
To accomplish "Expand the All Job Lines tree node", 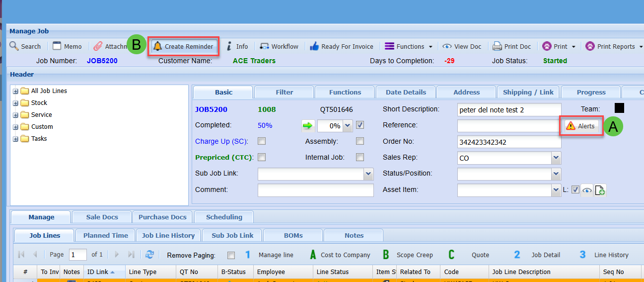I will (16, 91).
